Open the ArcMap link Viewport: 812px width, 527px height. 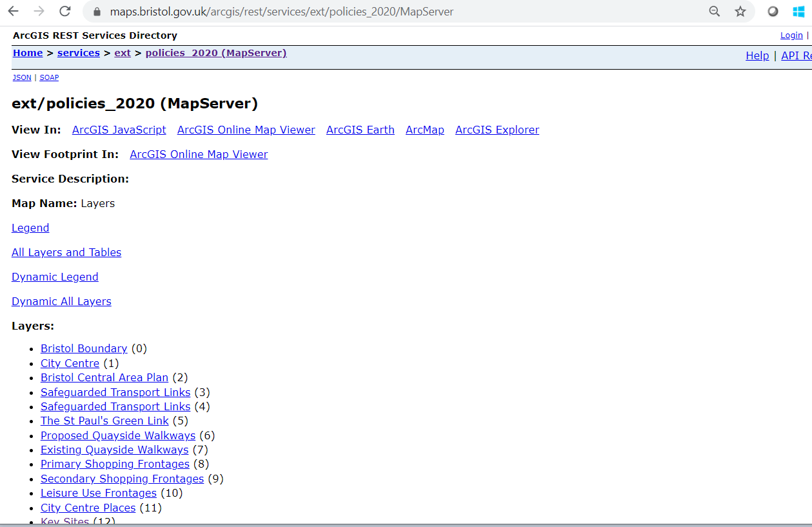point(425,130)
